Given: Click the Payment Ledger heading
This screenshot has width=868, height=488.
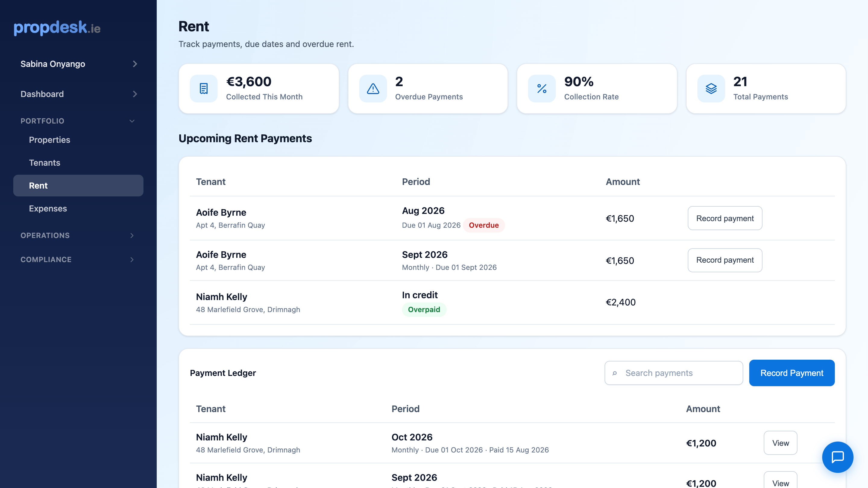Looking at the screenshot, I should [x=223, y=373].
